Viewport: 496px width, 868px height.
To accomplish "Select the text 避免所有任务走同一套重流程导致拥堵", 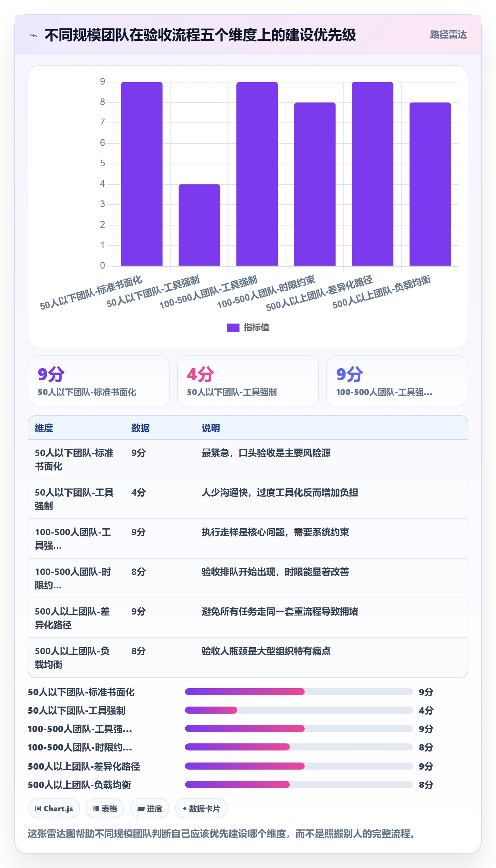I will pos(280,611).
